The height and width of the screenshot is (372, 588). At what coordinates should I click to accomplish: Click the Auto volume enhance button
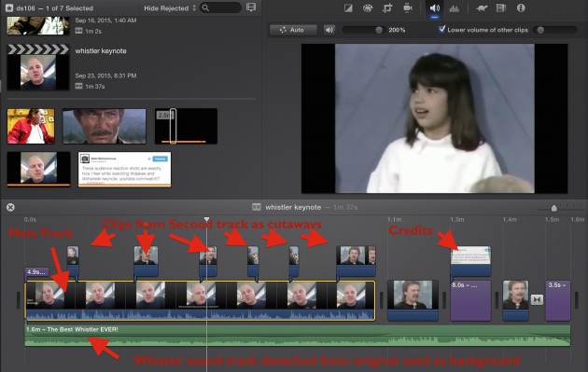click(x=293, y=30)
